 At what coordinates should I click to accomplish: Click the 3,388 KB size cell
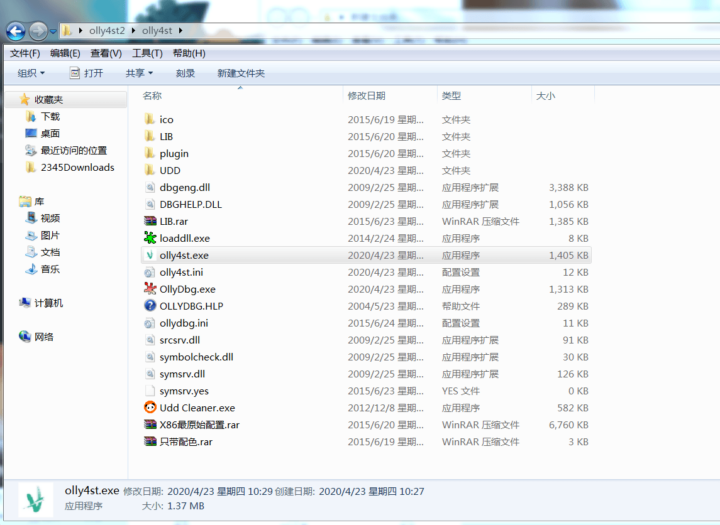point(568,187)
